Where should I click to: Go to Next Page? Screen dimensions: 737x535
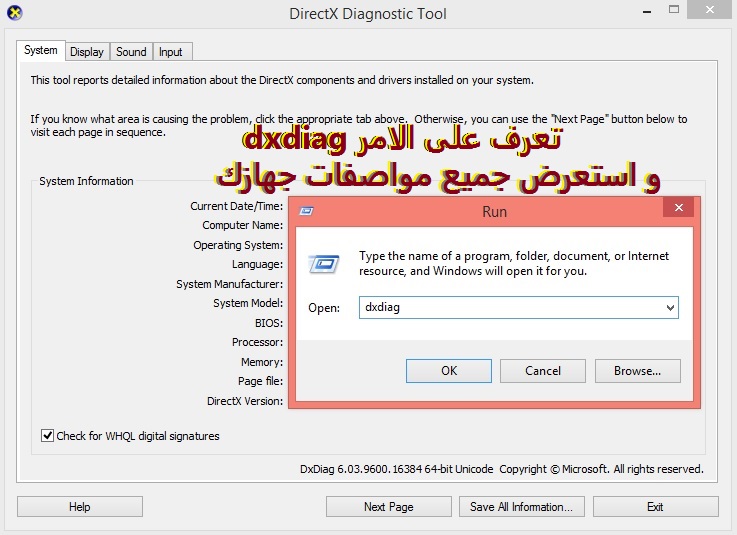[x=389, y=507]
